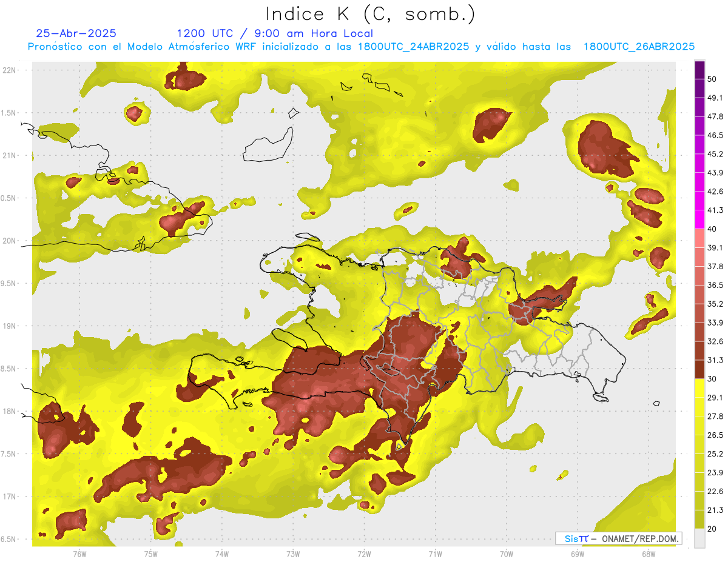
Task: Click the "45.2" color bar label
Action: point(715,154)
